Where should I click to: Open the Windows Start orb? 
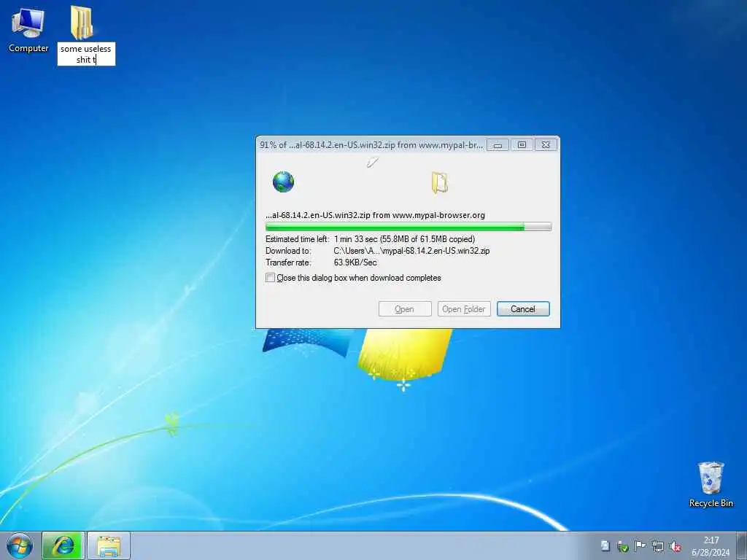(x=20, y=545)
